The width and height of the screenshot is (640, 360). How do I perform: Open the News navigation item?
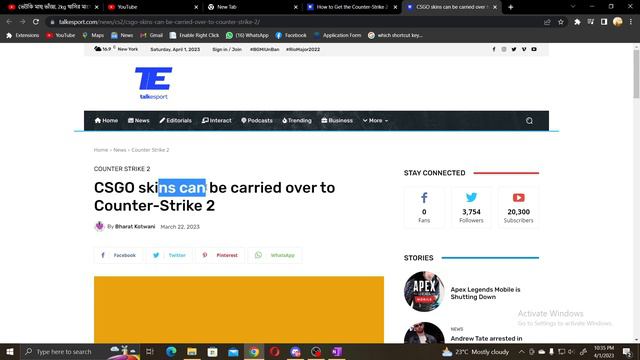[x=139, y=121]
